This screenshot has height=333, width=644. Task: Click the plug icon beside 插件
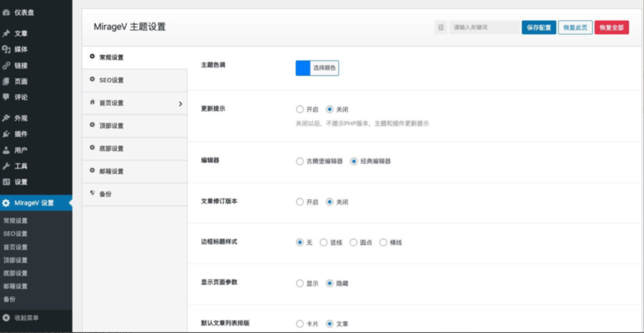6,134
